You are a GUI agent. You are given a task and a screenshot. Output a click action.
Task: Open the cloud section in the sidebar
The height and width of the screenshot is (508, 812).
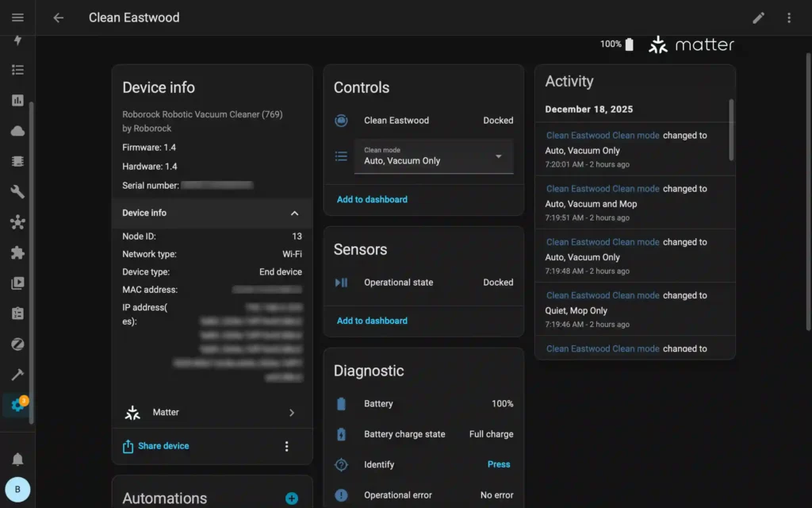[17, 130]
